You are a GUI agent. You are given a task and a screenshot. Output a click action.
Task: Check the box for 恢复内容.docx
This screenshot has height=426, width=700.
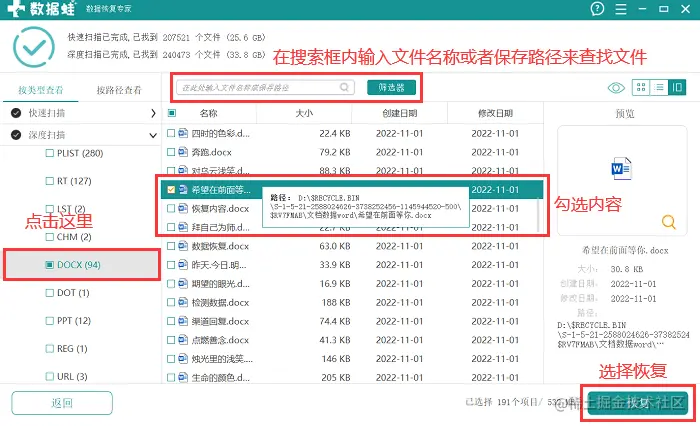[x=171, y=208]
